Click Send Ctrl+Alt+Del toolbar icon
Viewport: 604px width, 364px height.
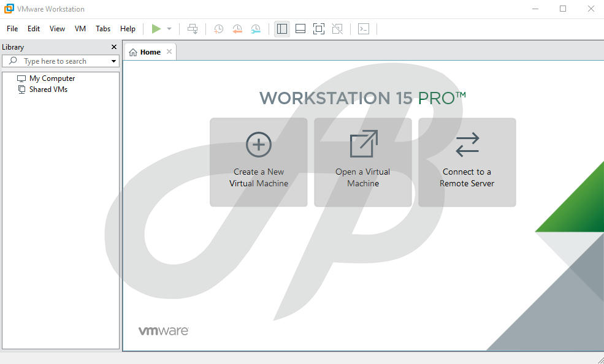(193, 29)
